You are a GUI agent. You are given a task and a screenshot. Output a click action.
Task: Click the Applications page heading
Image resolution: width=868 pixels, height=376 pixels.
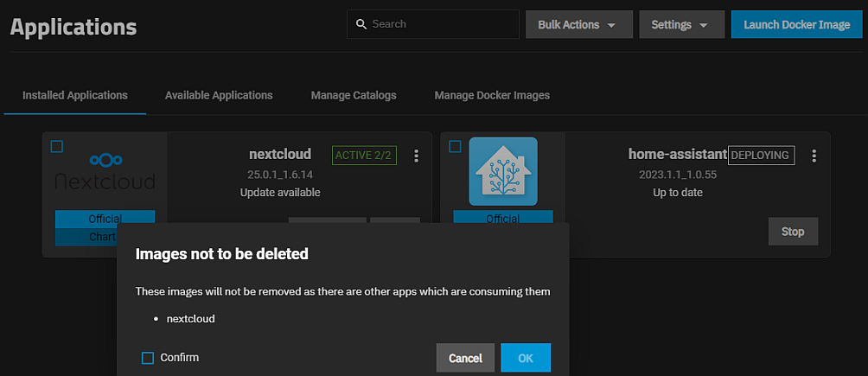click(x=73, y=27)
